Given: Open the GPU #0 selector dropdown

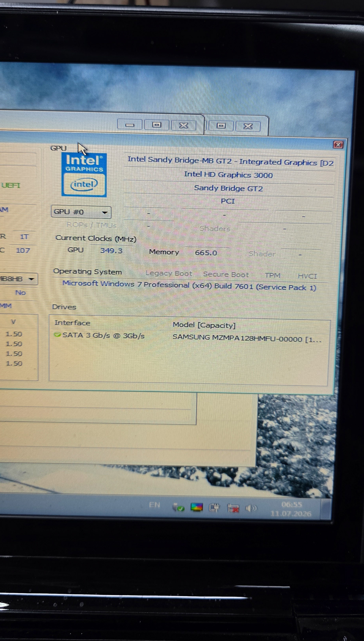Looking at the screenshot, I should (81, 212).
